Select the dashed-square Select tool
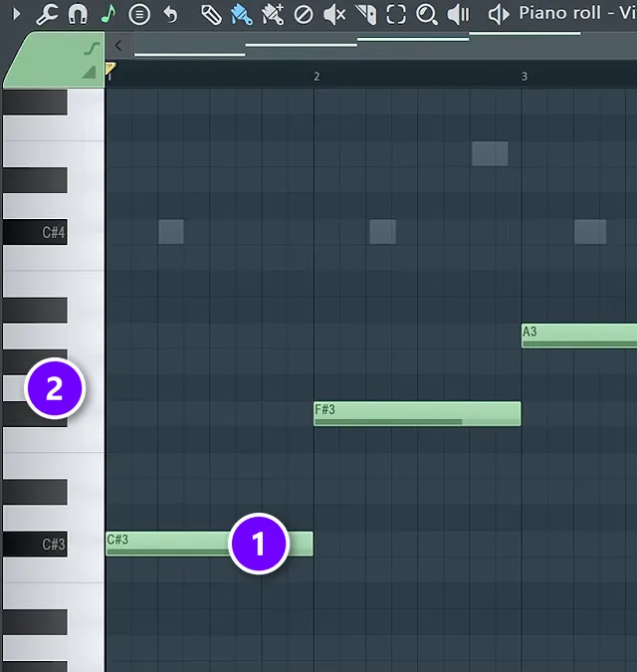 [396, 15]
